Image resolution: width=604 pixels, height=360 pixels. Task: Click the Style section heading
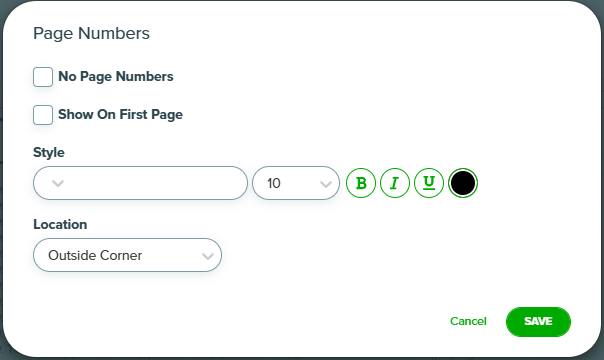[x=49, y=152]
